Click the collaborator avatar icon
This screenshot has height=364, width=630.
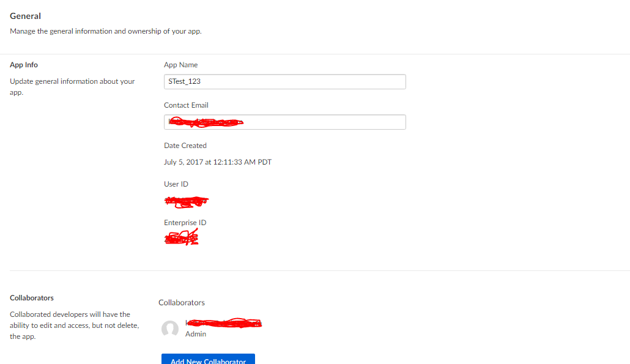pyautogui.click(x=170, y=329)
